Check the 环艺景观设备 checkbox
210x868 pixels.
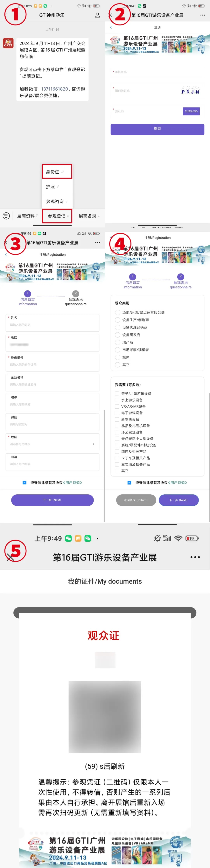(117, 432)
